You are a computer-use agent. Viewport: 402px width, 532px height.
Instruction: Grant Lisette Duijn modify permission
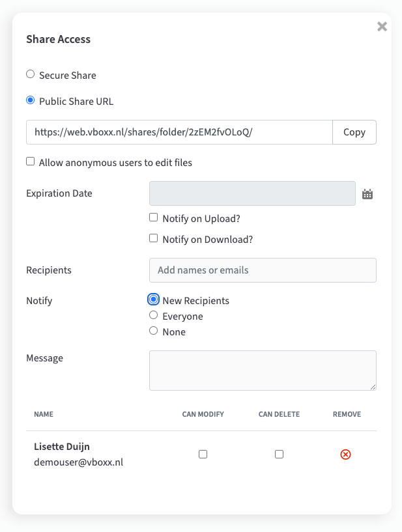coord(203,454)
